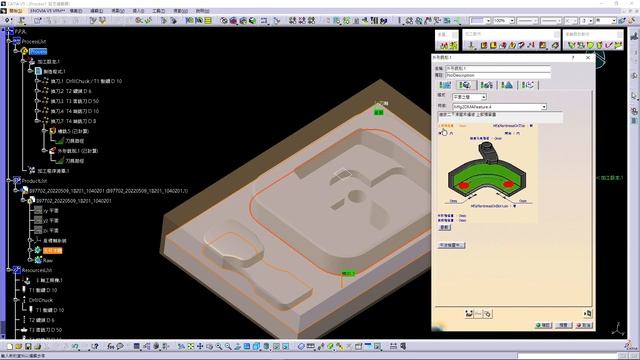640x360 pixels.
Task: Expand tool change 4 row T4 D 10
Action: coord(37,111)
